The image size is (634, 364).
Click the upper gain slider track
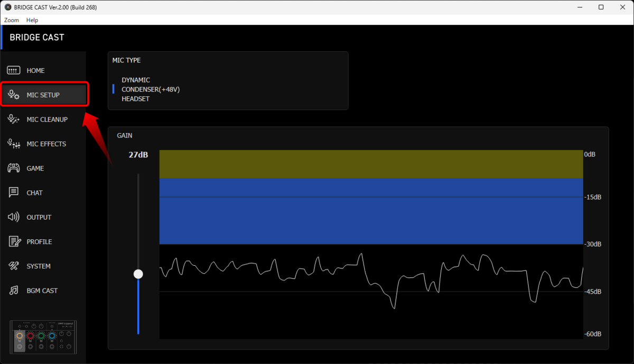point(138,221)
